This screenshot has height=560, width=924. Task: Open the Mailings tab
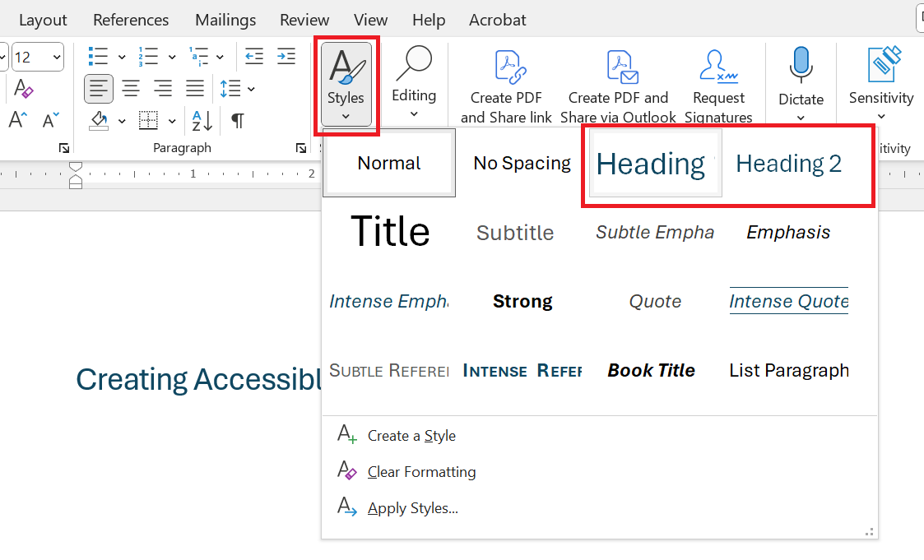click(x=225, y=20)
